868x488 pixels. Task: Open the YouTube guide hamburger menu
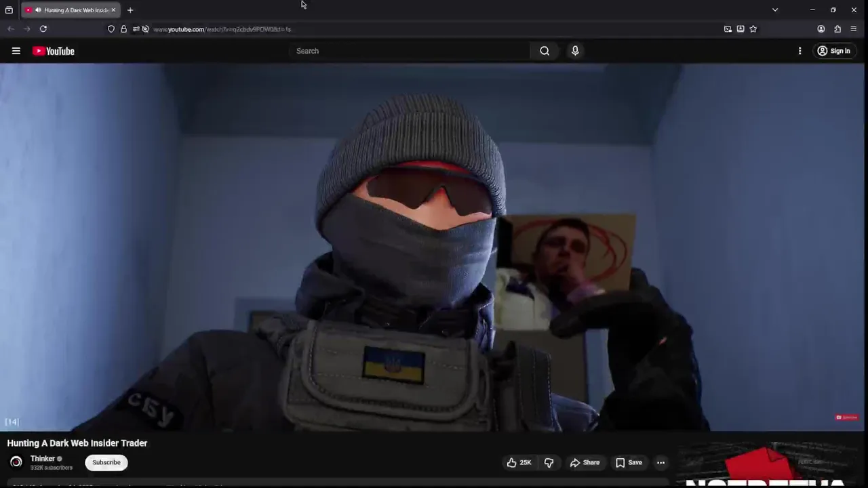click(16, 51)
